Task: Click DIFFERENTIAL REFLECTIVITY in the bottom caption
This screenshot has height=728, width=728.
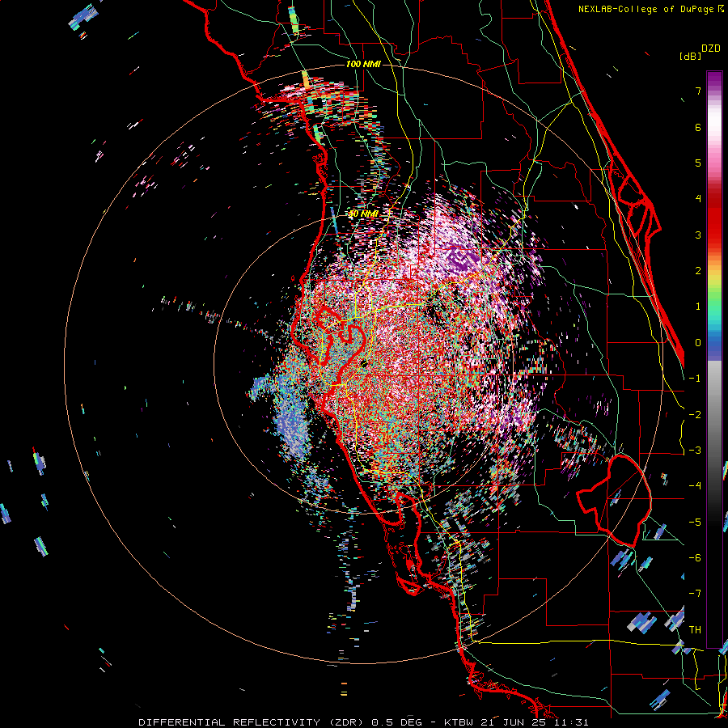Action: [230, 722]
